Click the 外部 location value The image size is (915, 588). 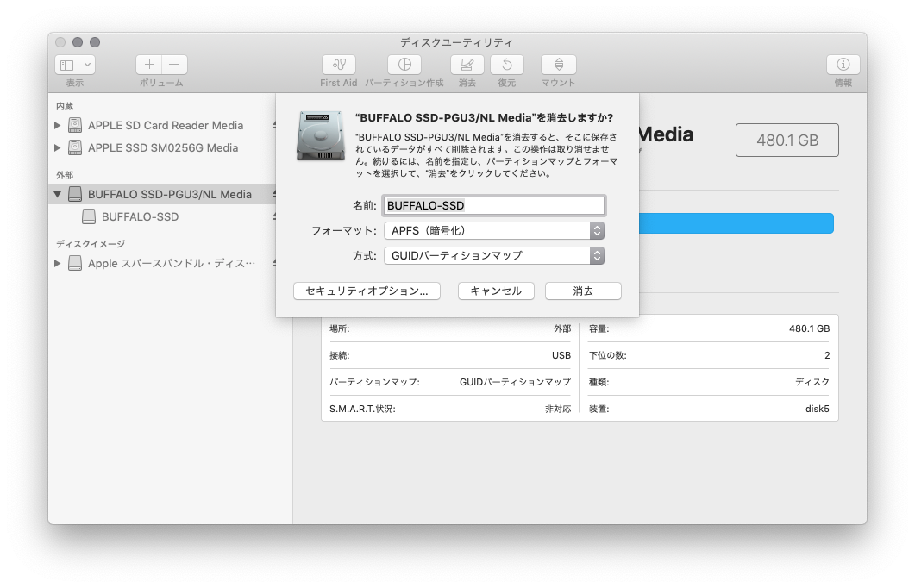coord(562,328)
